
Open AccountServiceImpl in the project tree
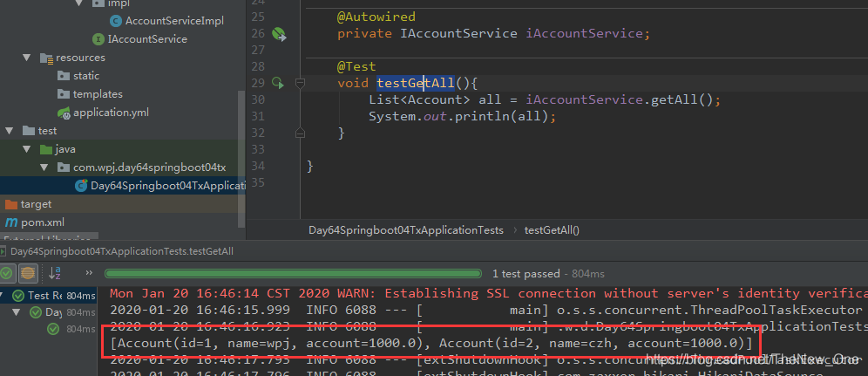[x=174, y=21]
